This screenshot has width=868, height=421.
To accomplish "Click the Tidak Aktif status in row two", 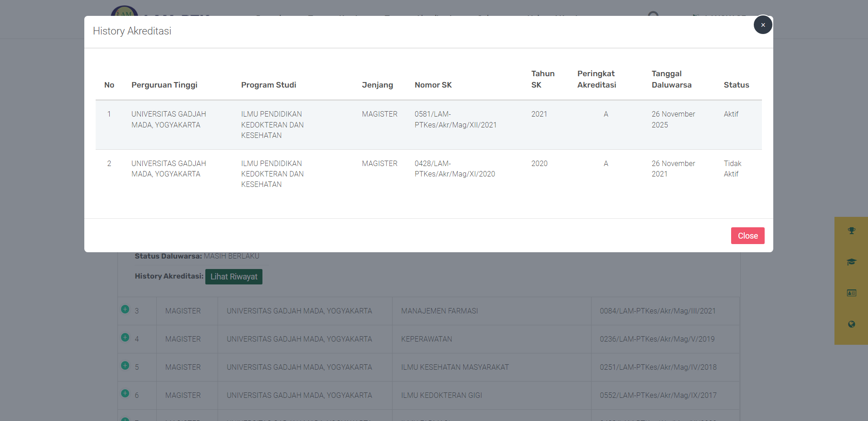I will pyautogui.click(x=732, y=169).
